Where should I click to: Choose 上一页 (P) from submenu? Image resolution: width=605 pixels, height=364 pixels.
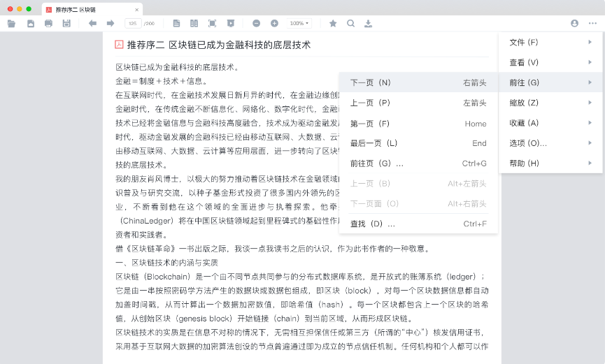pyautogui.click(x=418, y=103)
